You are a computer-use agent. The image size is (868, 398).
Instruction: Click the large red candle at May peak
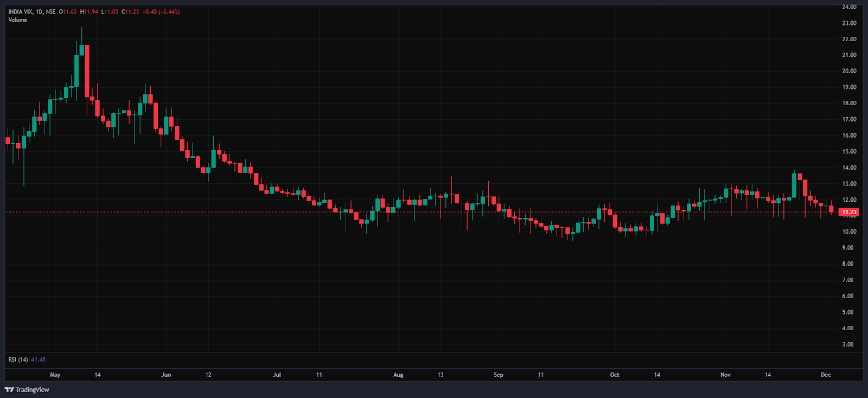(87, 70)
